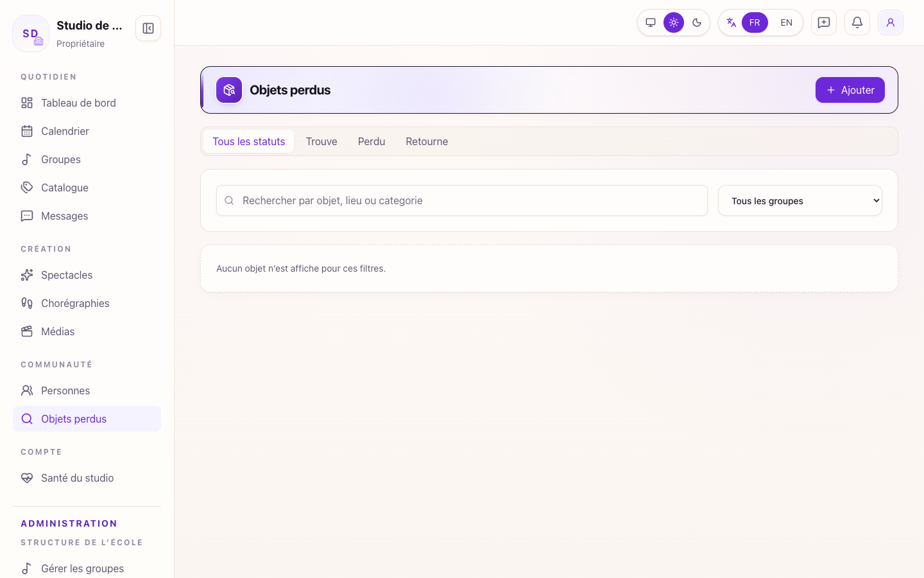The height and width of the screenshot is (578, 924).
Task: Collapse the sidebar panel icon
Action: [148, 28]
